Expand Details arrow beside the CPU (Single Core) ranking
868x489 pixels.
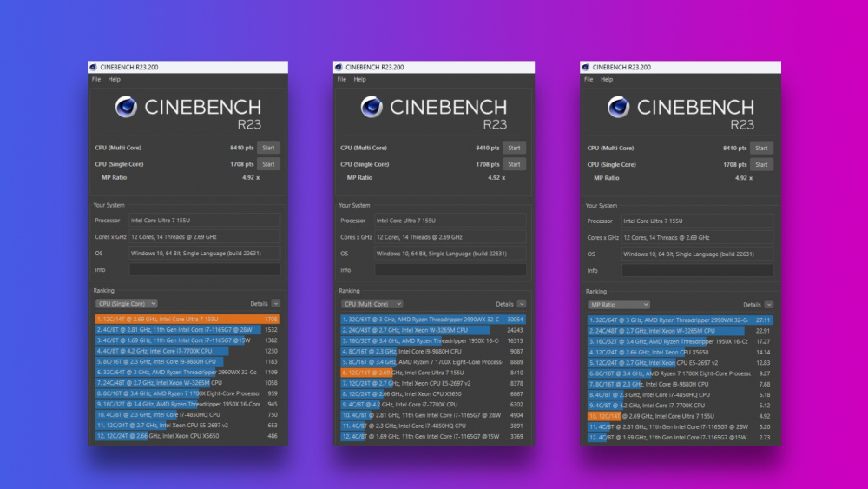click(276, 304)
